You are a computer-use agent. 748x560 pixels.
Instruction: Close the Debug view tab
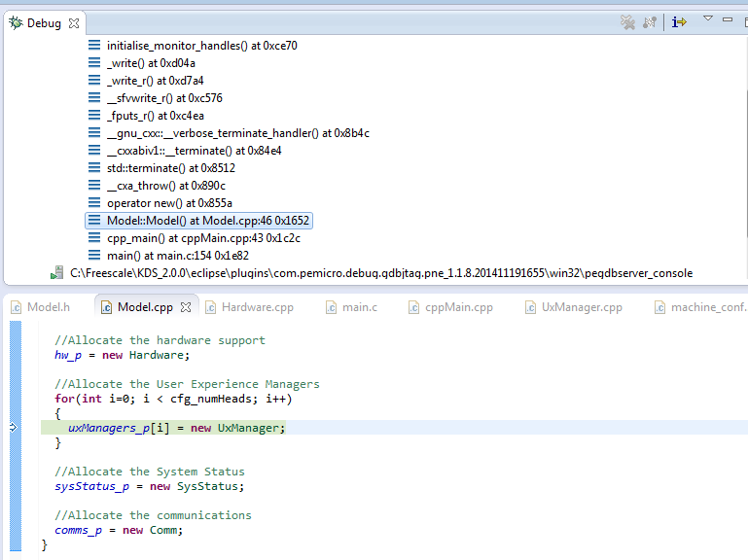pyautogui.click(x=74, y=23)
